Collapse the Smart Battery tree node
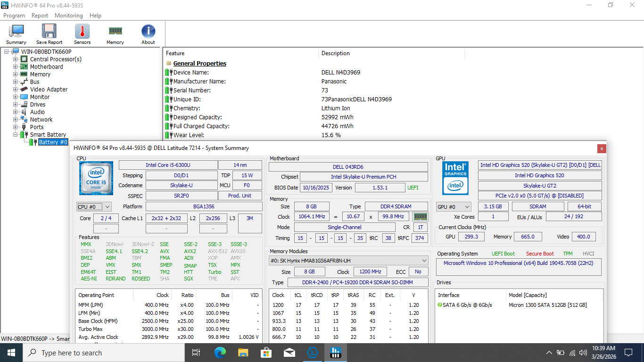 (16, 135)
